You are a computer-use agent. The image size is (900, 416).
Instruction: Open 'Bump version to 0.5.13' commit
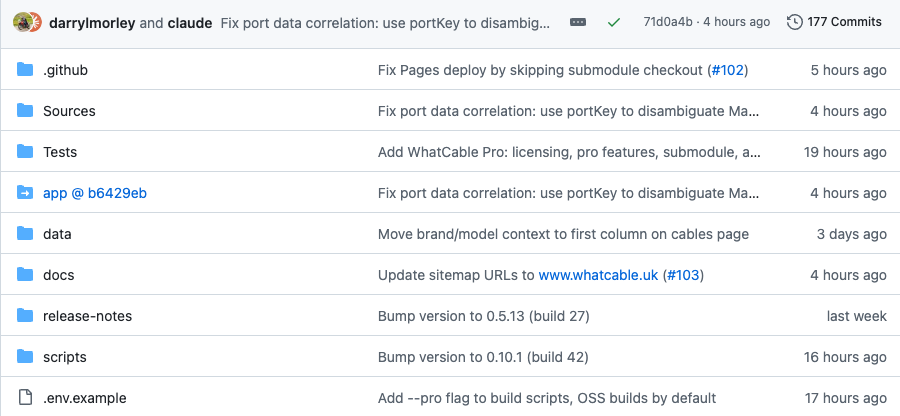[x=483, y=316]
